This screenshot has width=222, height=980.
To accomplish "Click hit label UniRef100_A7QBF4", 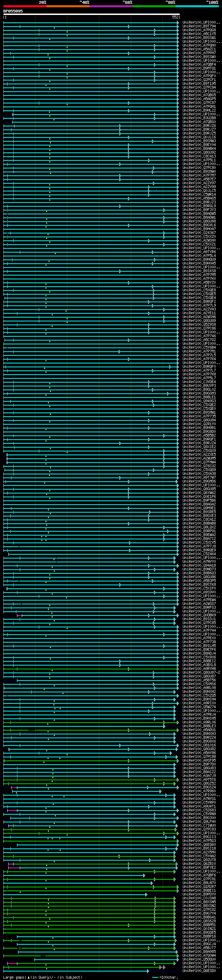I will (199, 64).
